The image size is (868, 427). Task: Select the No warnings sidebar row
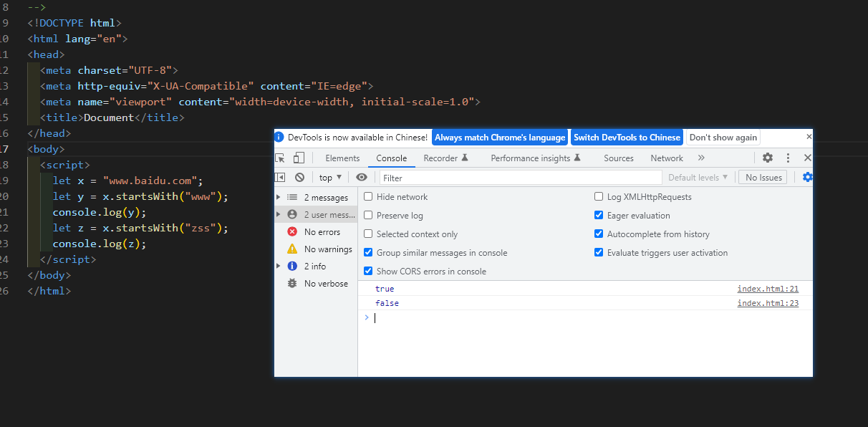(x=316, y=249)
